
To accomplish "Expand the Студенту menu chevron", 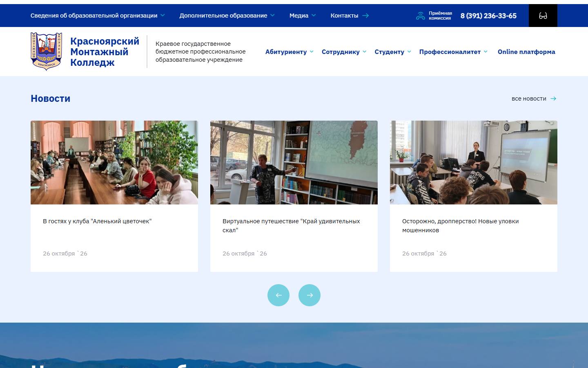I will 409,52.
